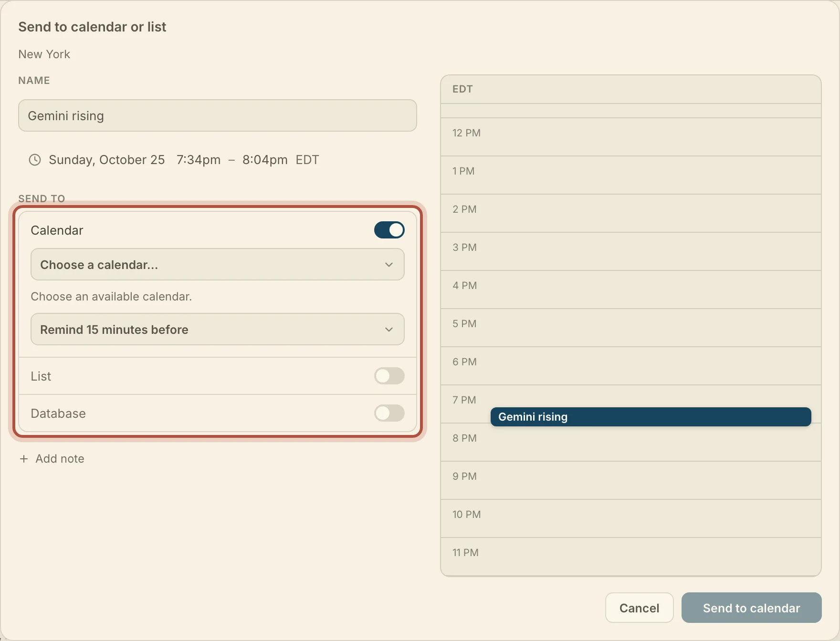Image resolution: width=840 pixels, height=641 pixels.
Task: Click the 7:34pm start time
Action: [x=199, y=160]
